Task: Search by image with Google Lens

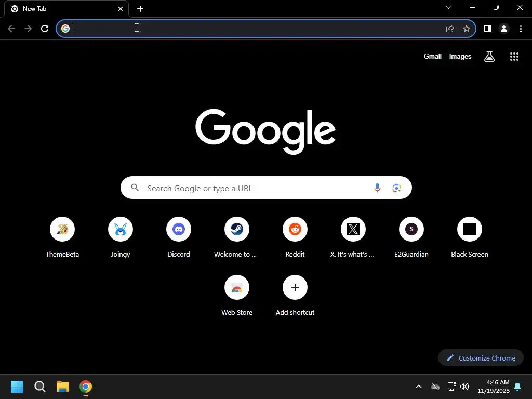Action: pyautogui.click(x=396, y=188)
